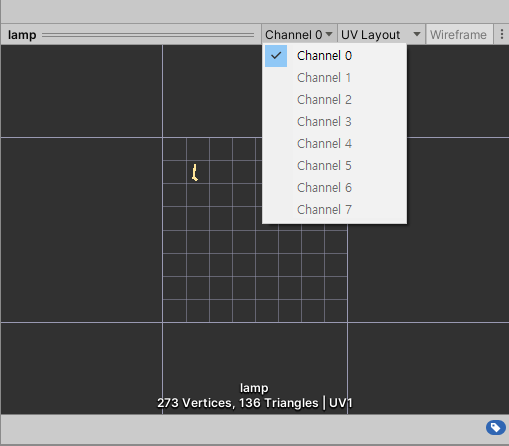
Task: Click the preview header drag handle lines
Action: (x=148, y=35)
